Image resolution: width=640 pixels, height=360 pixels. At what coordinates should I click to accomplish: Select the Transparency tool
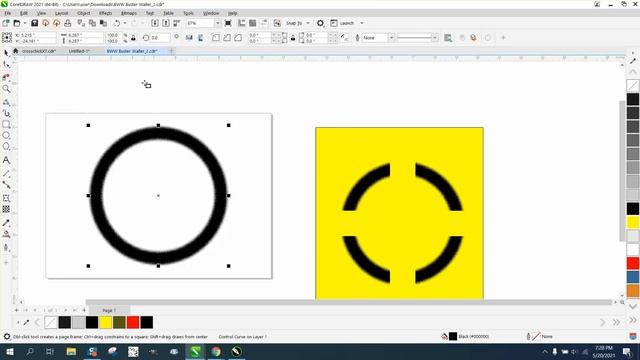point(6,209)
